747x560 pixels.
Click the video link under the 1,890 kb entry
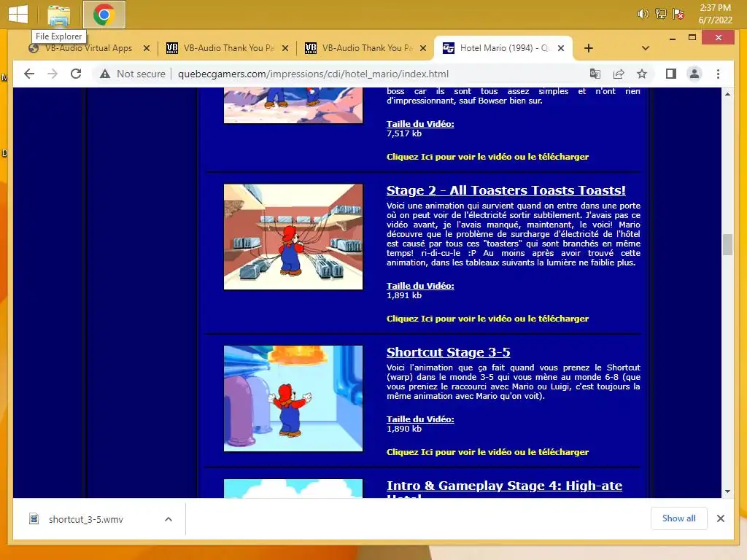click(487, 452)
